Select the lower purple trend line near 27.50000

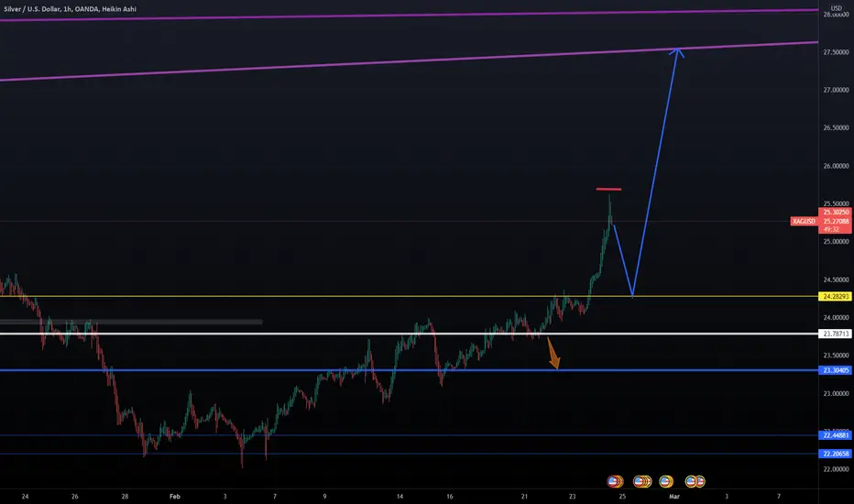pos(409,61)
